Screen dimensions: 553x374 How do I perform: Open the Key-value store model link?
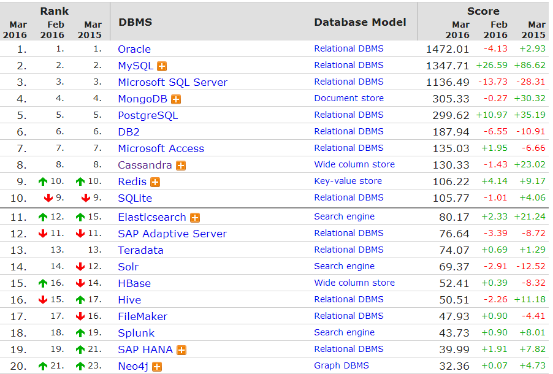tap(348, 181)
